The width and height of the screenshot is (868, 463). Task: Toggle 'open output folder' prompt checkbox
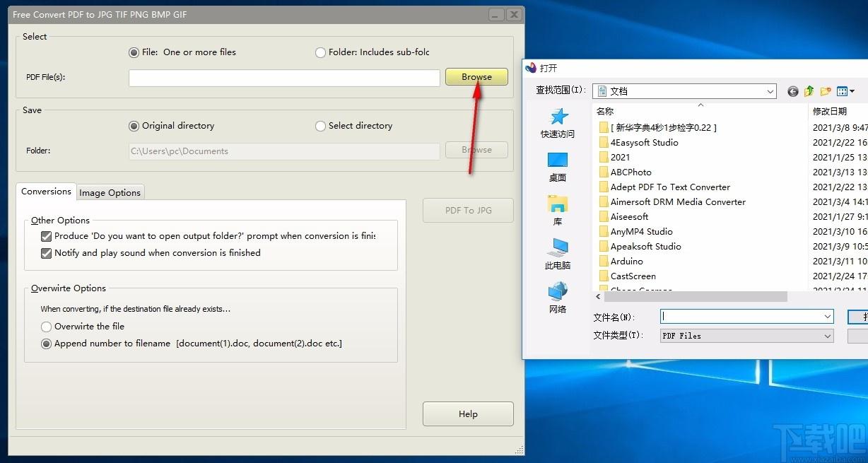47,236
